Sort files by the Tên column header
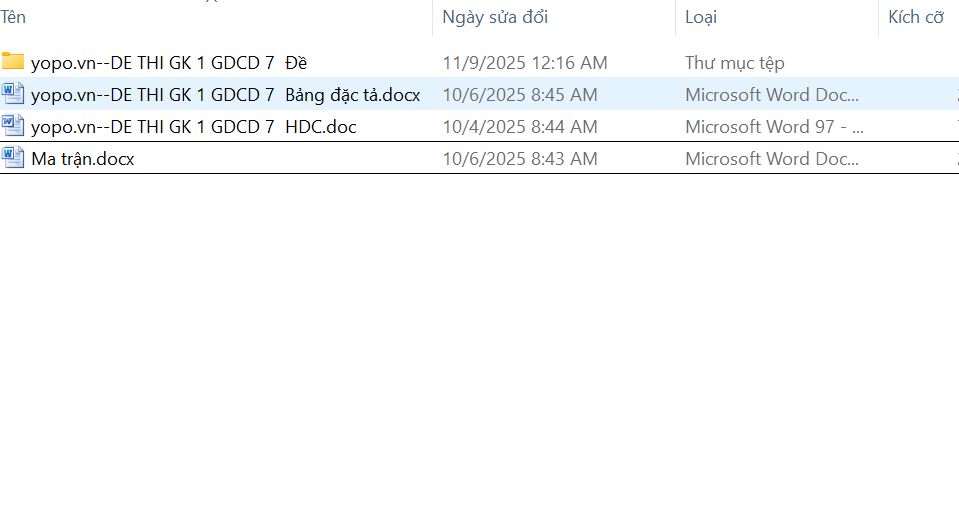This screenshot has height=506, width=959. click(x=14, y=17)
